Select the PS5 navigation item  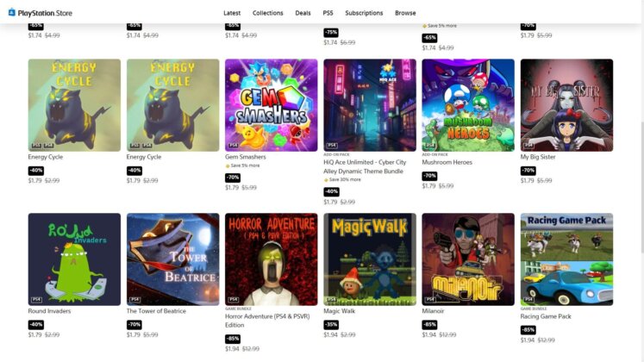pos(328,13)
